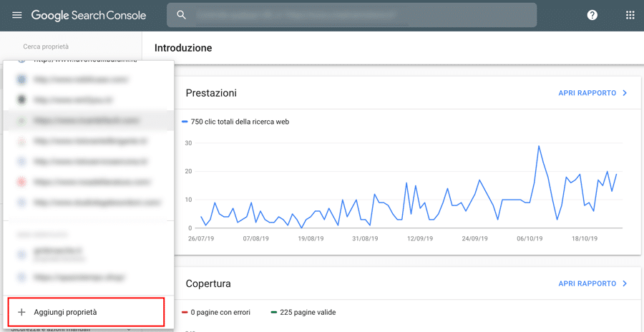
Task: Click the chevron arrow in the Prestazioni card
Action: (625, 93)
